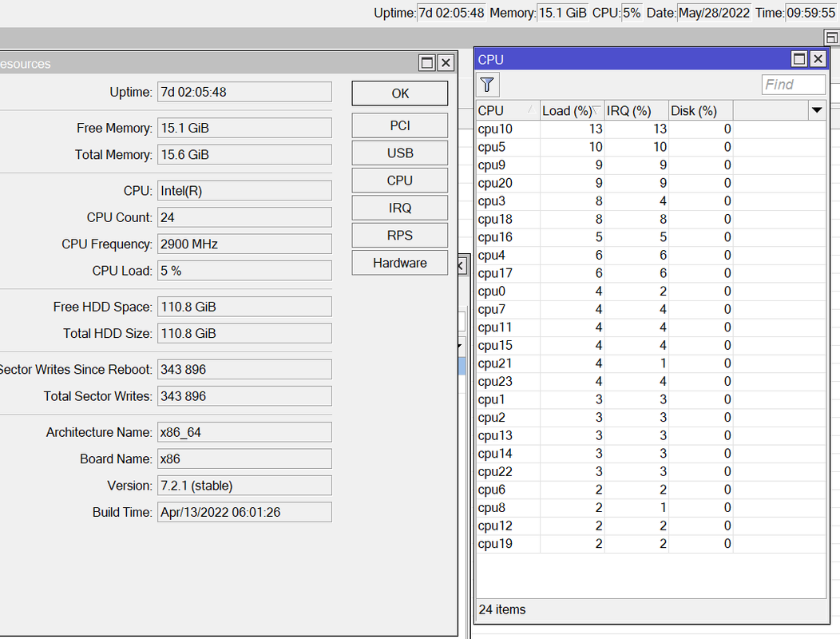The image size is (840, 639).
Task: Click the Free Memory value field
Action: click(244, 128)
